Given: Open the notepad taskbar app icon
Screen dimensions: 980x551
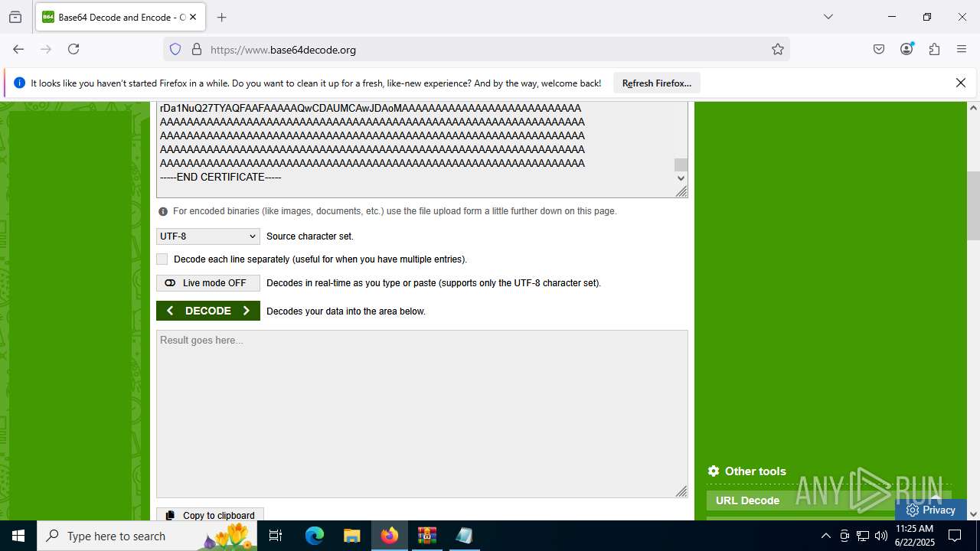Looking at the screenshot, I should 464,536.
